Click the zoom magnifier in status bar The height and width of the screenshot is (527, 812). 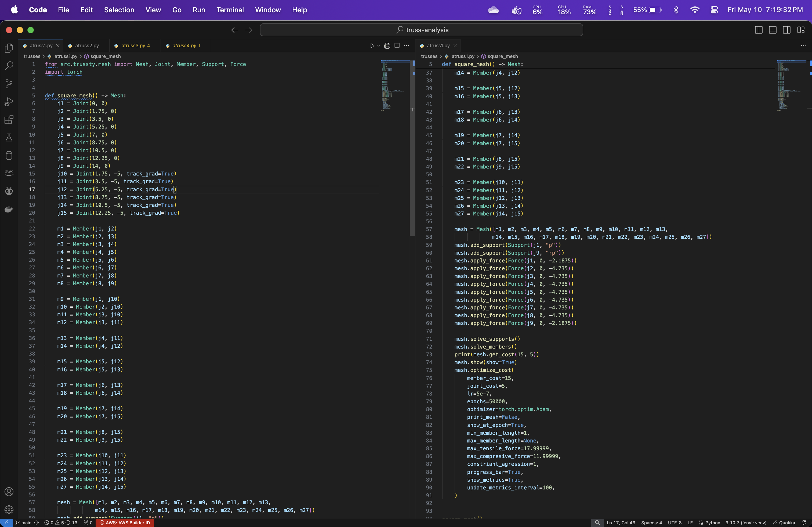597,522
